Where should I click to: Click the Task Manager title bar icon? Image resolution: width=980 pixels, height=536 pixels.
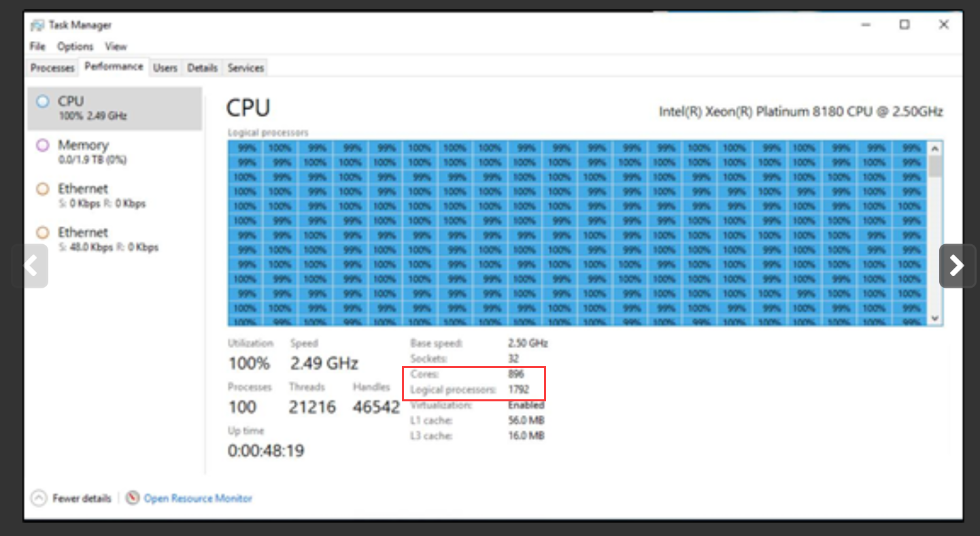click(37, 25)
